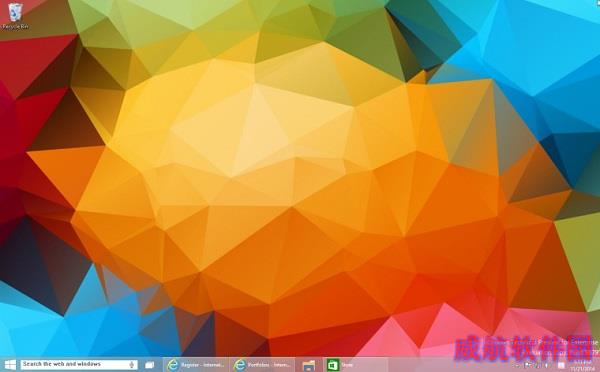Launch File Explorer from the taskbar
Screen dimensions: 600x372
pyautogui.click(x=309, y=365)
